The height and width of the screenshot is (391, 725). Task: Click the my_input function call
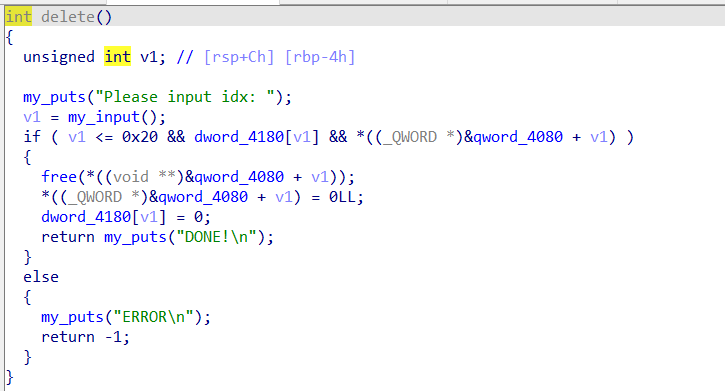(104, 117)
